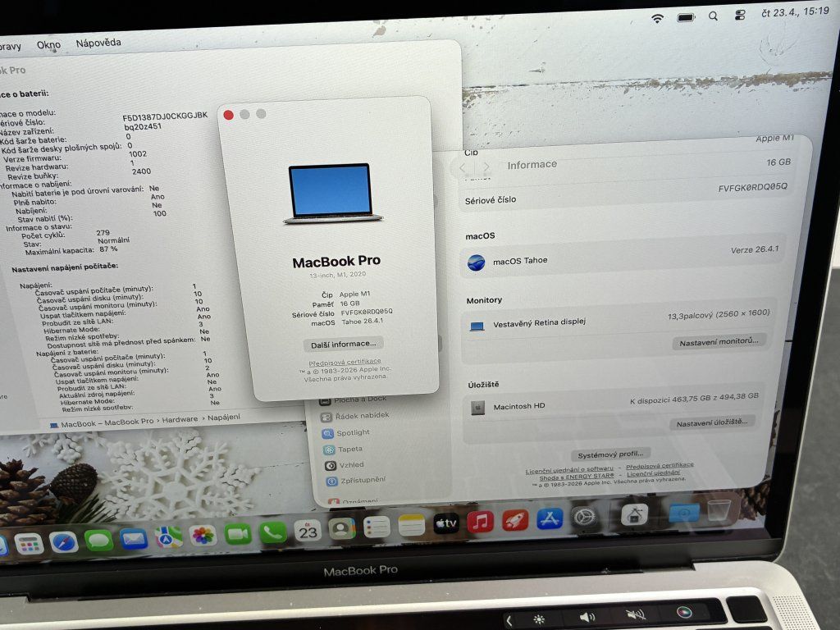The width and height of the screenshot is (840, 630).
Task: Open Calendar showing 23 in the Dock
Action: point(308,531)
